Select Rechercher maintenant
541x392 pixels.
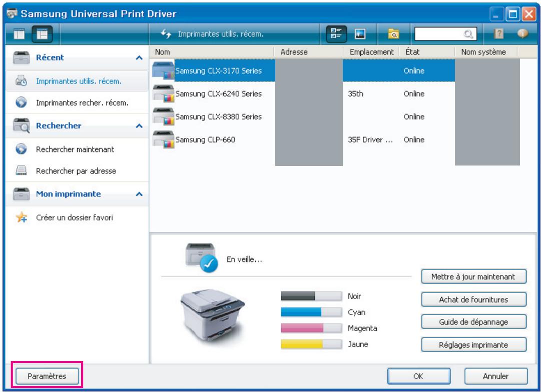coord(75,149)
